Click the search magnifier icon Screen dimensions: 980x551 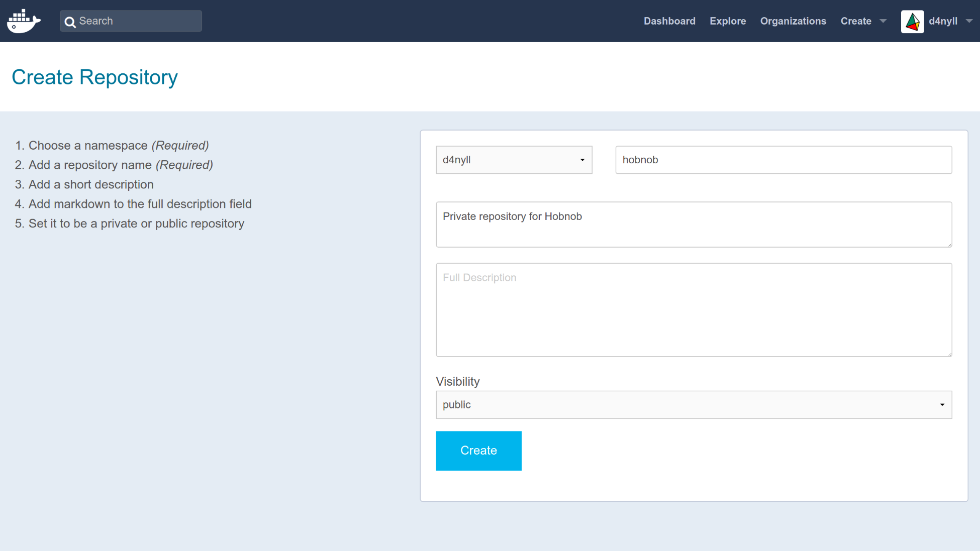[x=70, y=22]
